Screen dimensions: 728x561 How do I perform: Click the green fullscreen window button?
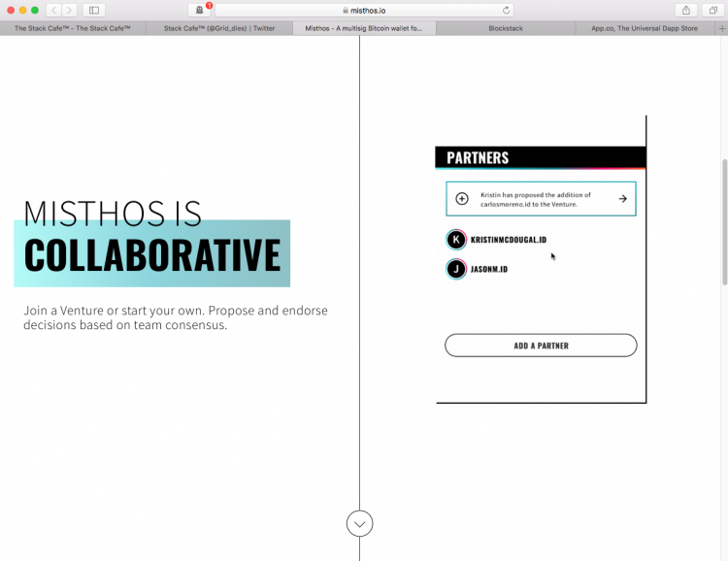click(35, 11)
